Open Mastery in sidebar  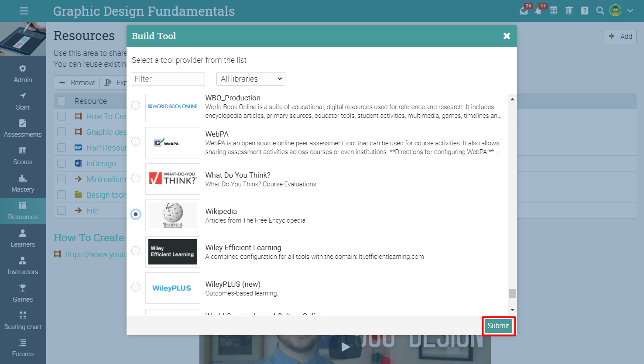[x=23, y=183]
